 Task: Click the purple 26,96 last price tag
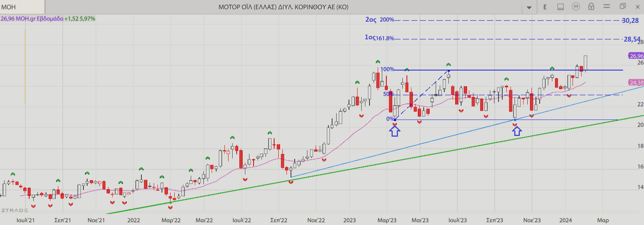(636, 56)
